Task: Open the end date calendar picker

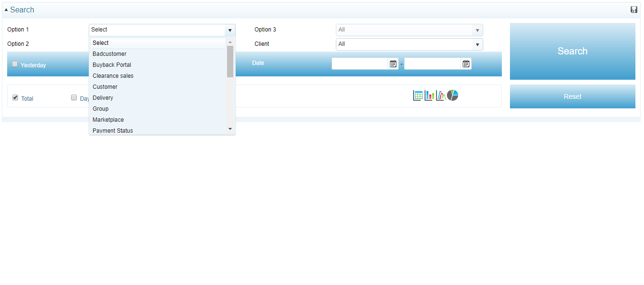Action: pyautogui.click(x=466, y=63)
